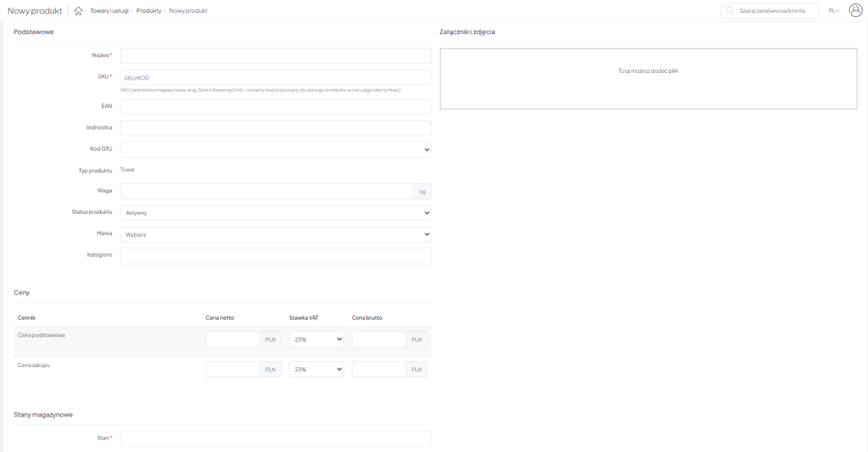The width and height of the screenshot is (868, 452).
Task: Focus the SKU/KOD input field
Action: click(x=275, y=77)
